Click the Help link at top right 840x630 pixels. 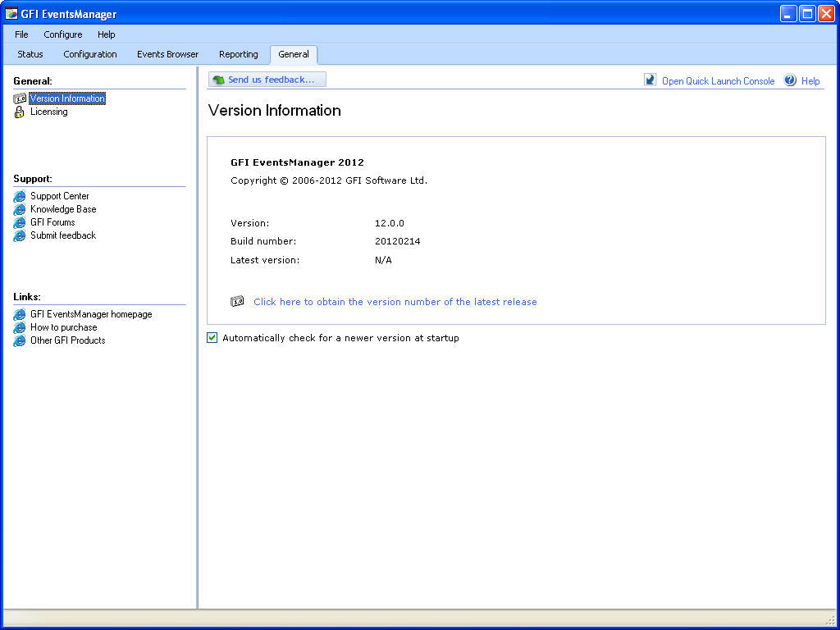point(810,81)
